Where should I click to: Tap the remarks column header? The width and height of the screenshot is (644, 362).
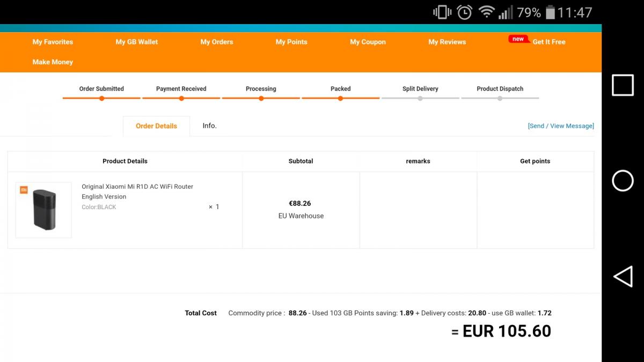[418, 161]
